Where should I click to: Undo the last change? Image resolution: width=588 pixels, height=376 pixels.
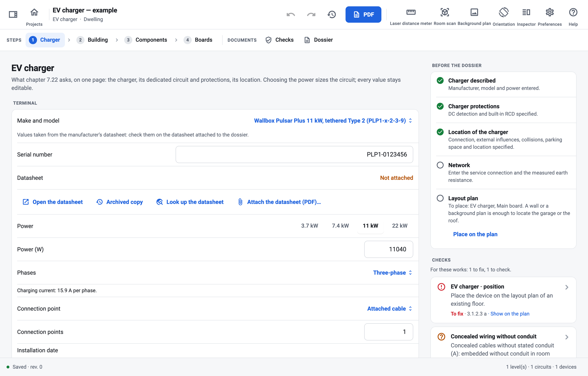(291, 15)
